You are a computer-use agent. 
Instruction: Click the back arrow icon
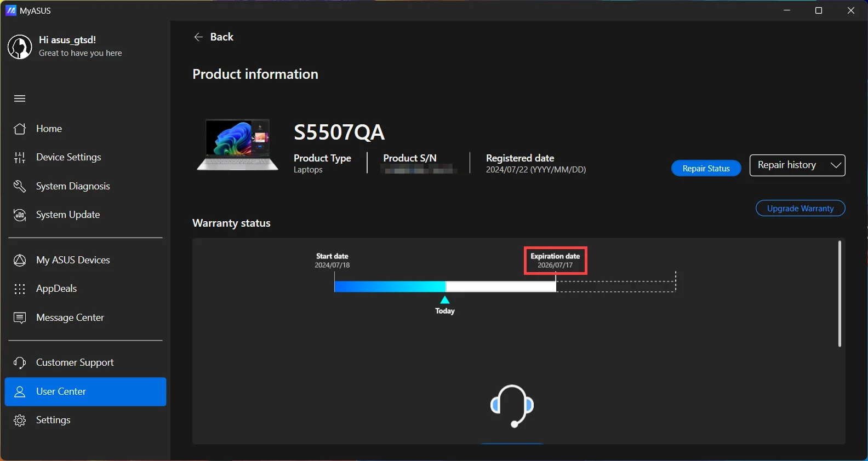click(x=198, y=37)
